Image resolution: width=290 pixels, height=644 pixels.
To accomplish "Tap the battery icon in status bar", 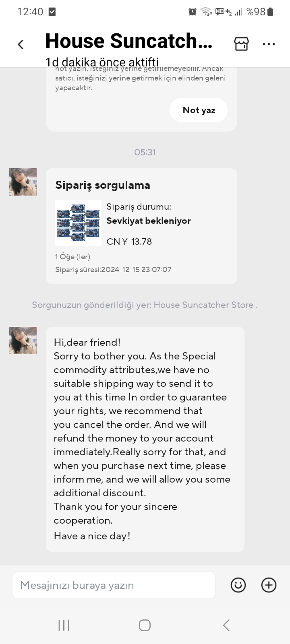I will click(270, 12).
